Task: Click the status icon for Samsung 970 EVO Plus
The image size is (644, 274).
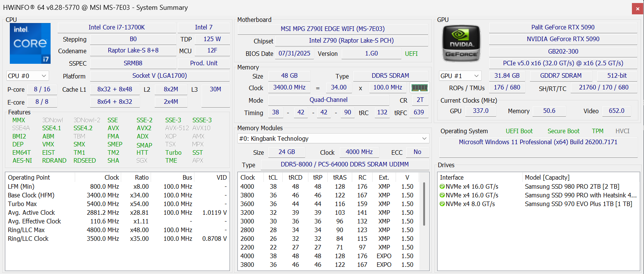Action: (x=442, y=204)
